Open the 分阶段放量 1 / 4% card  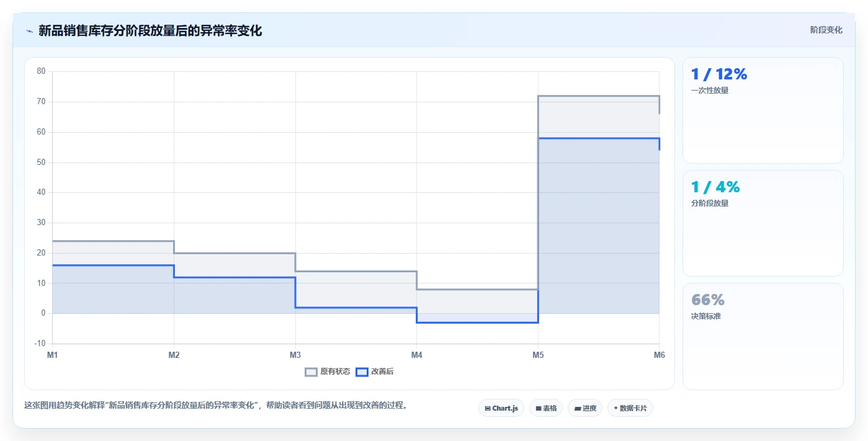click(x=763, y=223)
